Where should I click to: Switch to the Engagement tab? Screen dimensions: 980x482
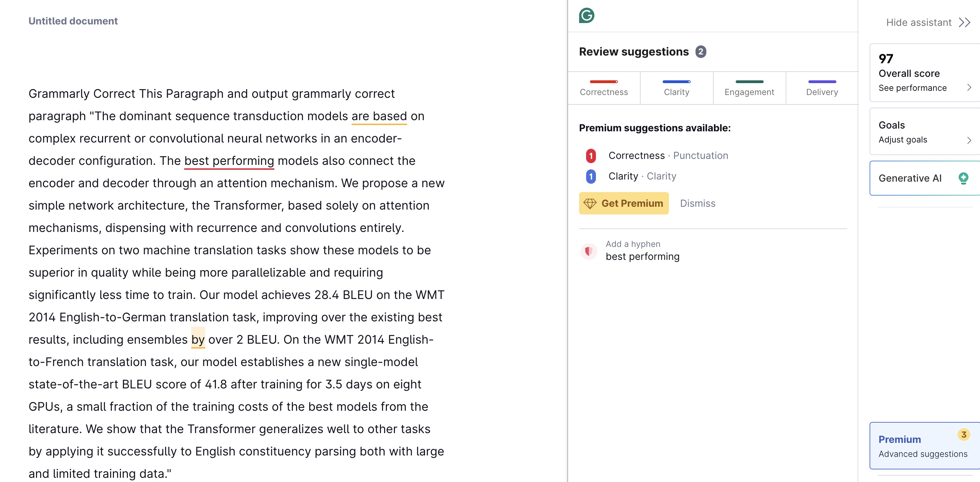[x=749, y=88]
